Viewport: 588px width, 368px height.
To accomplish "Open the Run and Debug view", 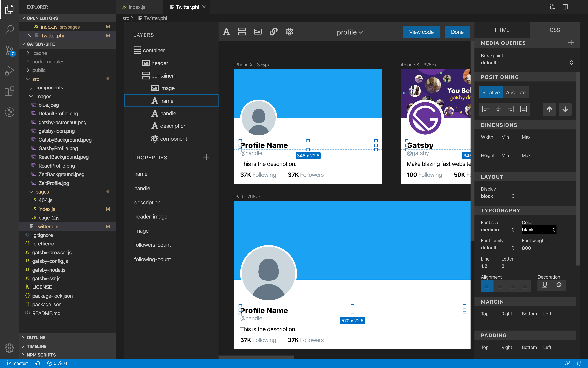I will pos(9,71).
